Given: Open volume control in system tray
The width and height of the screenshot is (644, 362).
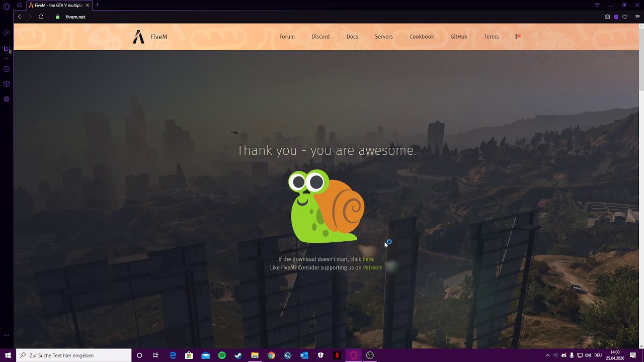Looking at the screenshot, I should [x=588, y=355].
